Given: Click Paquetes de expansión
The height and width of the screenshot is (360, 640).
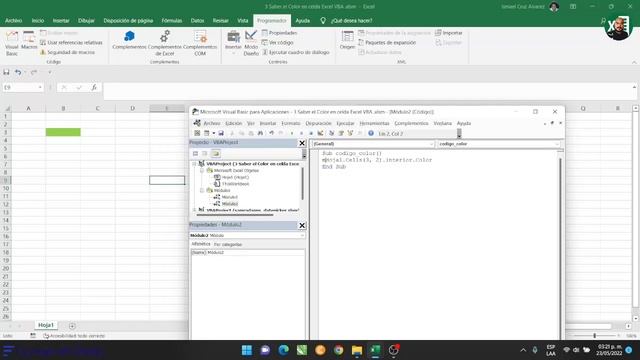Looking at the screenshot, I should click(387, 42).
